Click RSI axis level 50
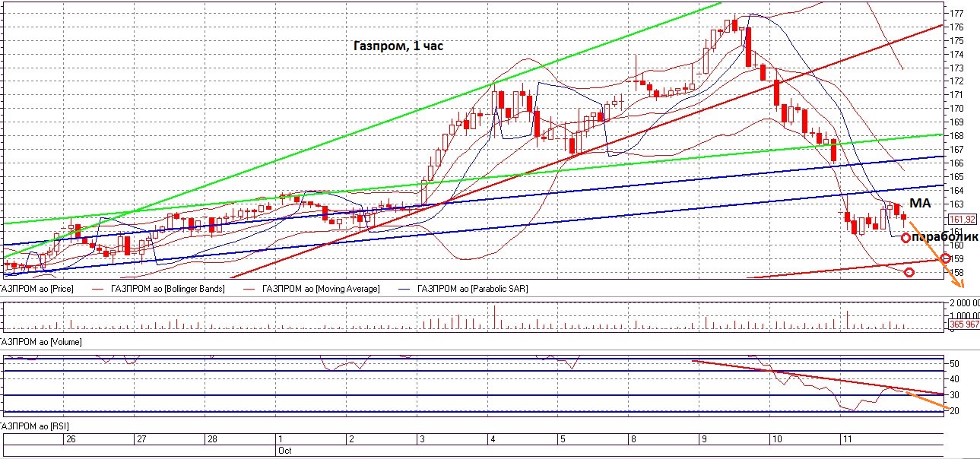 pyautogui.click(x=955, y=364)
